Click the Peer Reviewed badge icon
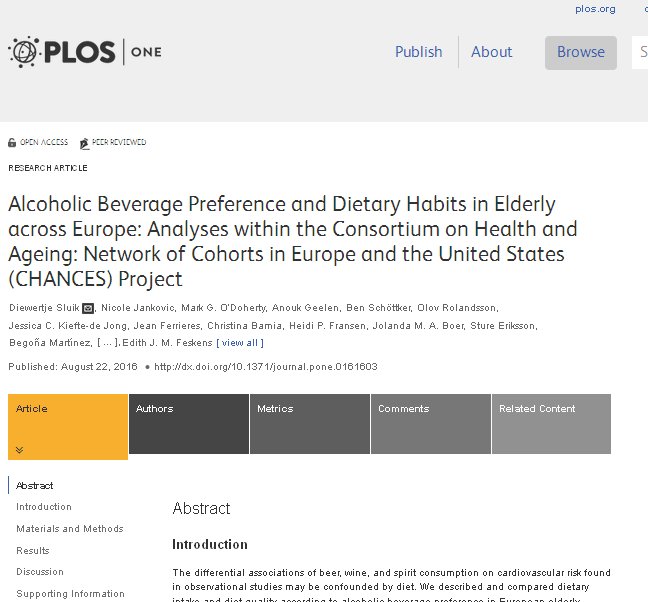Viewport: 648px width, 602px height. (84, 143)
